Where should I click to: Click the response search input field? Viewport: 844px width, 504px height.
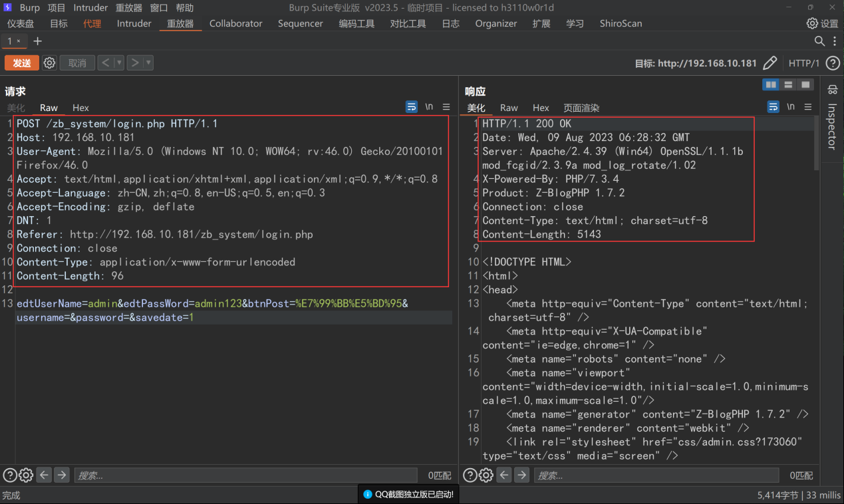point(656,475)
